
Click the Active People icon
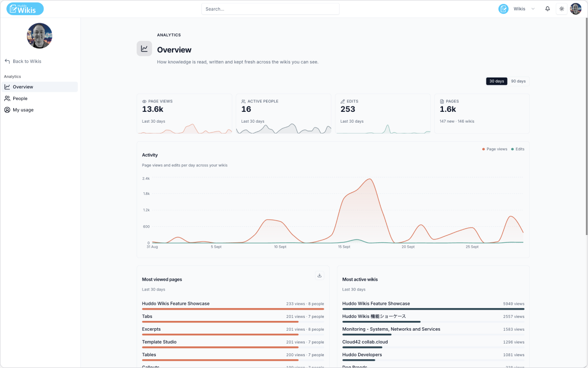coord(244,101)
